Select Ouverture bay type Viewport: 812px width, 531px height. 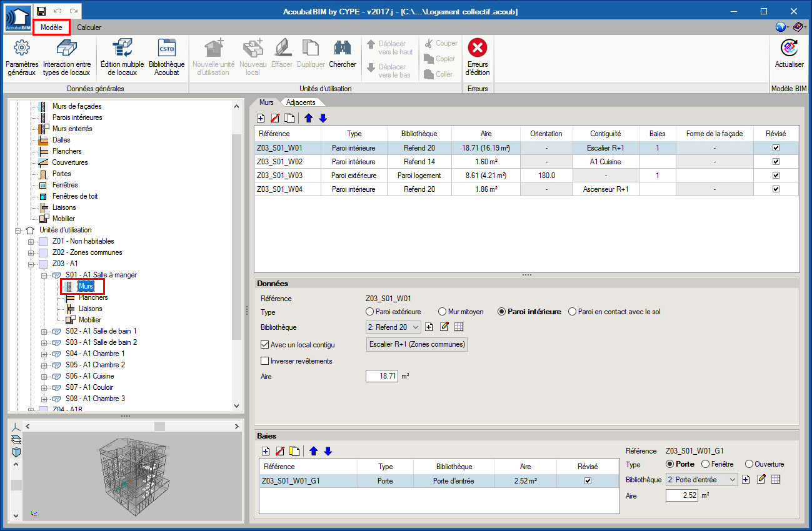pyautogui.click(x=749, y=464)
